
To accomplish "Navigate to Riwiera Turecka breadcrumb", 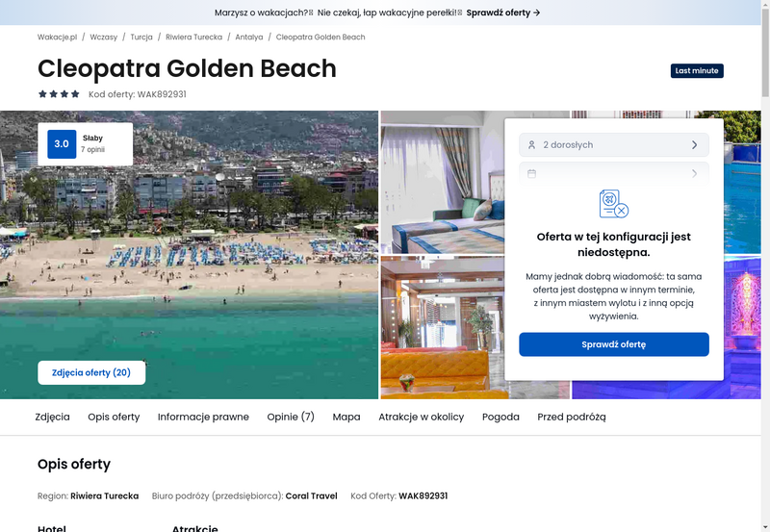I will click(x=195, y=38).
